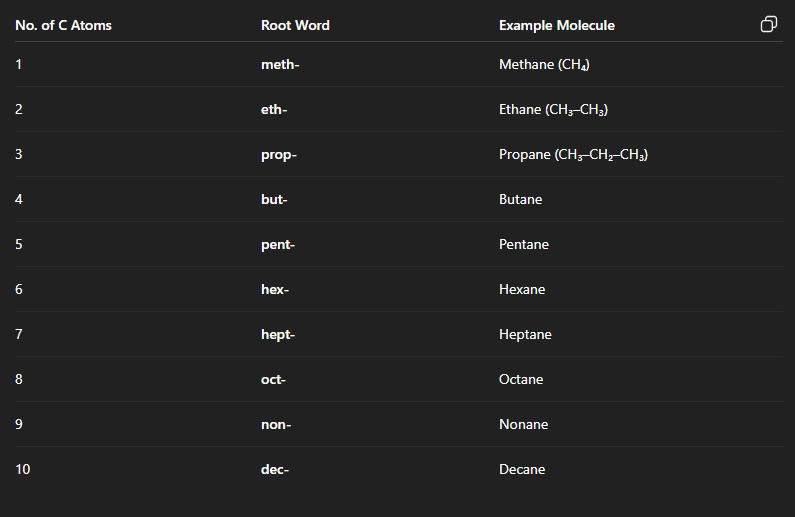
Task: Click the Propane formula cell
Action: point(573,155)
